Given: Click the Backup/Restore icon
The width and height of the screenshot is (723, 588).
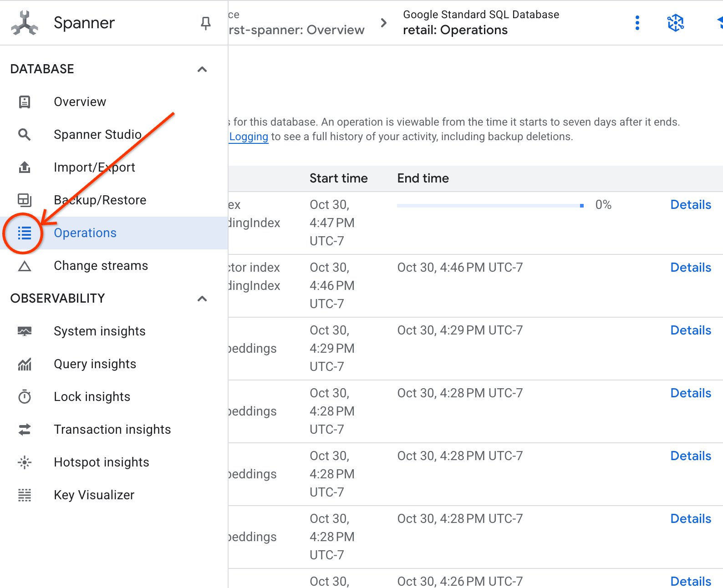Looking at the screenshot, I should point(25,200).
